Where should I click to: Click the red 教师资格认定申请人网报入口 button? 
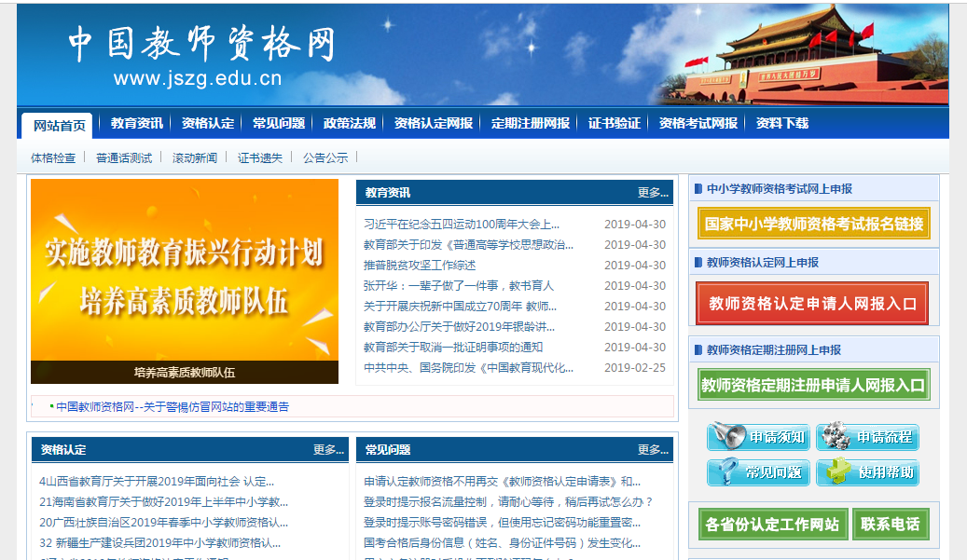812,303
